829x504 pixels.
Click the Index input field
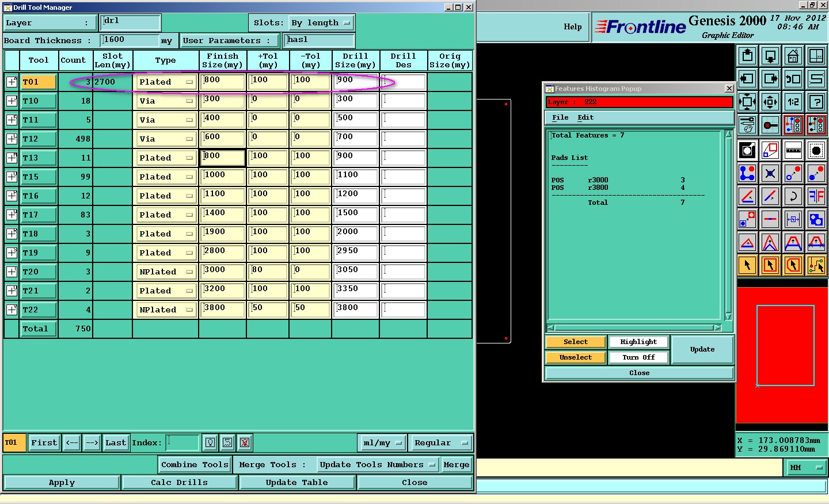[182, 442]
